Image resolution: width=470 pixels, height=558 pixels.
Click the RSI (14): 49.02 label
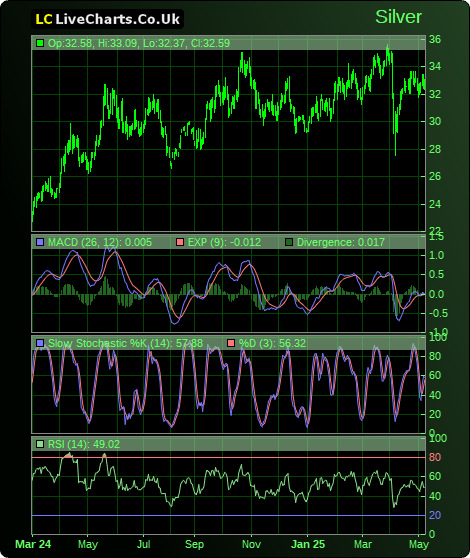(84, 444)
